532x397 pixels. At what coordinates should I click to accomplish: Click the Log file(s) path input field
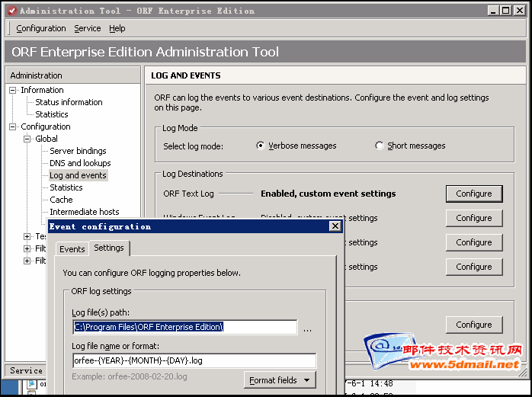pos(184,327)
